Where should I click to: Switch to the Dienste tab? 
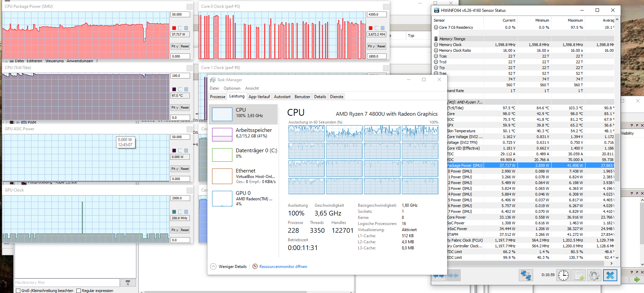pos(337,97)
